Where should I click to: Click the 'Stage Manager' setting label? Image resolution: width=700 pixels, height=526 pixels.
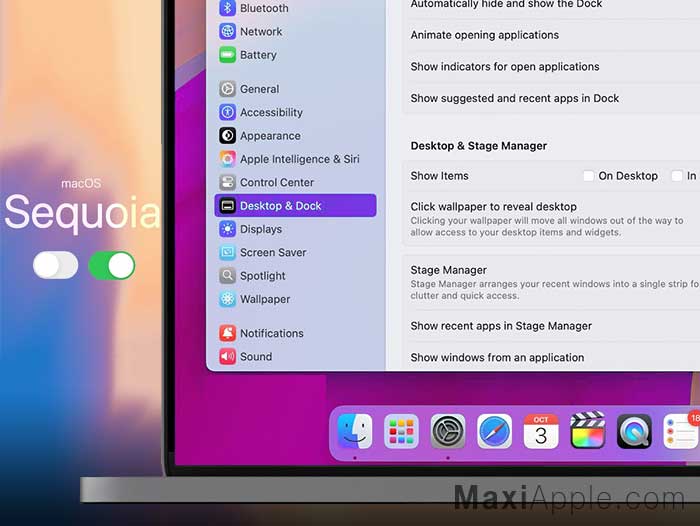point(449,270)
